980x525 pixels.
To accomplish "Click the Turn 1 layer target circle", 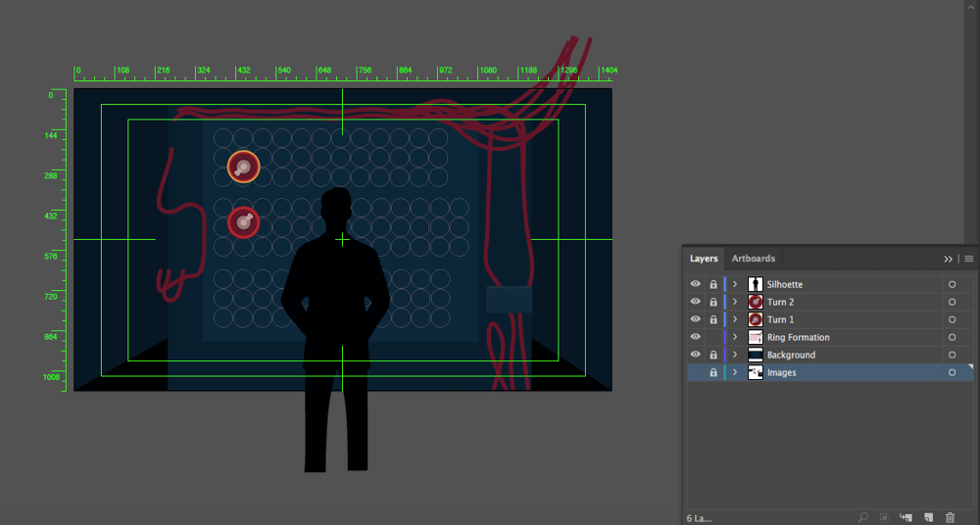I will coord(952,319).
